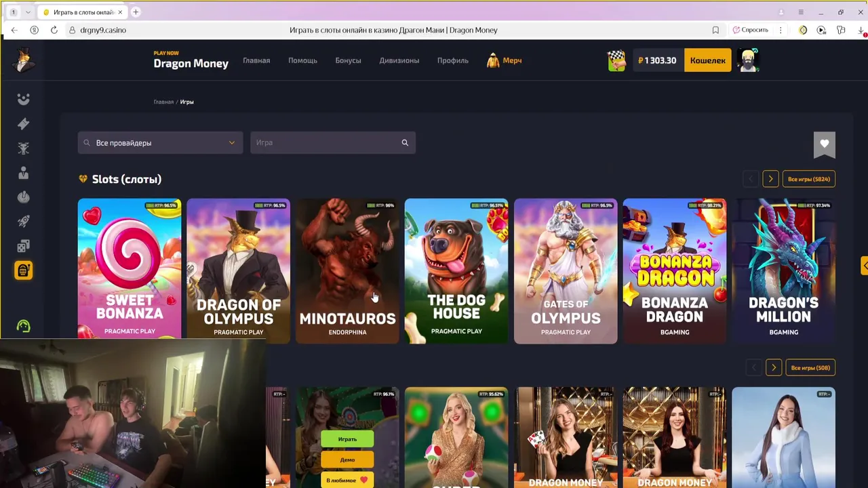Viewport: 868px width, 488px height.
Task: Expand the yellow side panel arrow at right edge
Action: coord(865,266)
